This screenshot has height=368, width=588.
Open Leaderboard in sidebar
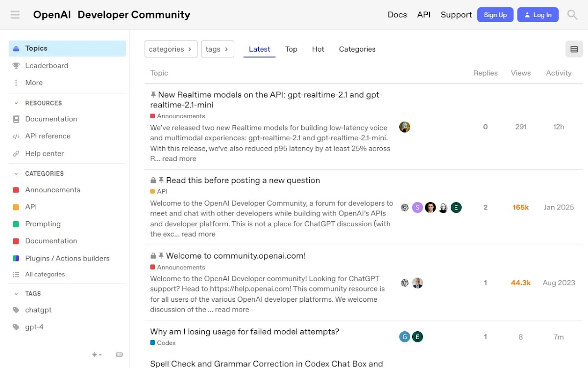click(x=67, y=66)
